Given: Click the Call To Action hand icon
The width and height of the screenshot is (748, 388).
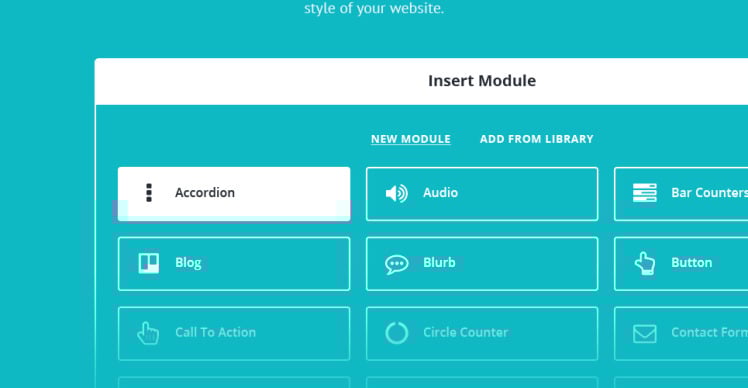Looking at the screenshot, I should 148,333.
